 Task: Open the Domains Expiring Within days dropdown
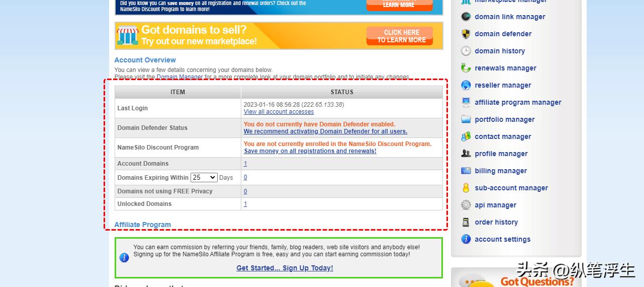[204, 177]
